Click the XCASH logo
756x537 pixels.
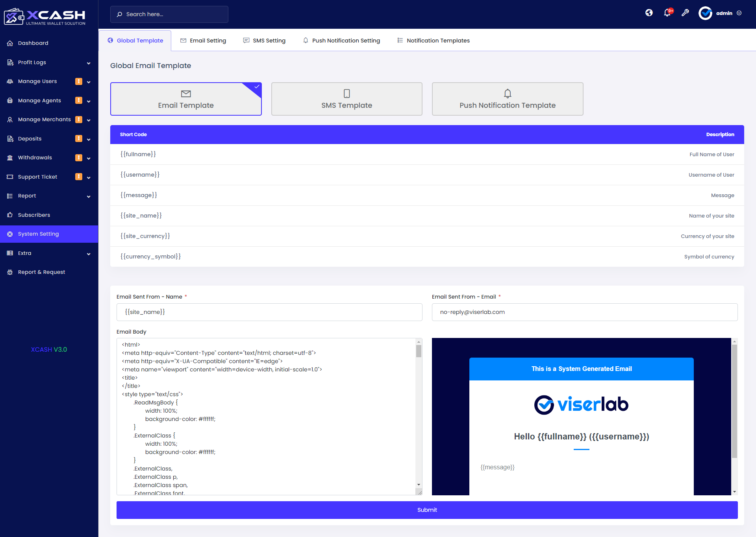pyautogui.click(x=45, y=17)
